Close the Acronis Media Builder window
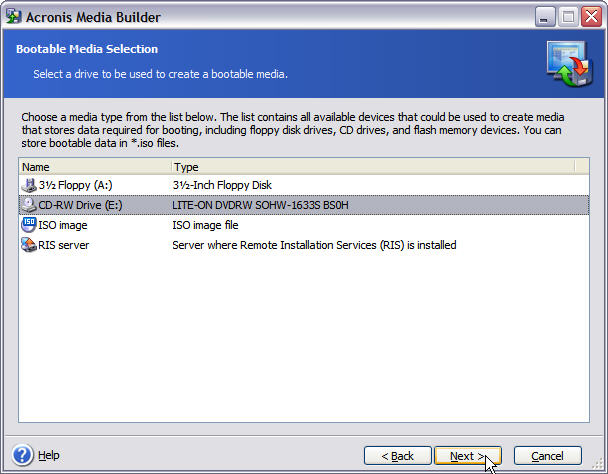Viewport: 608px width, 474px height. click(x=591, y=17)
